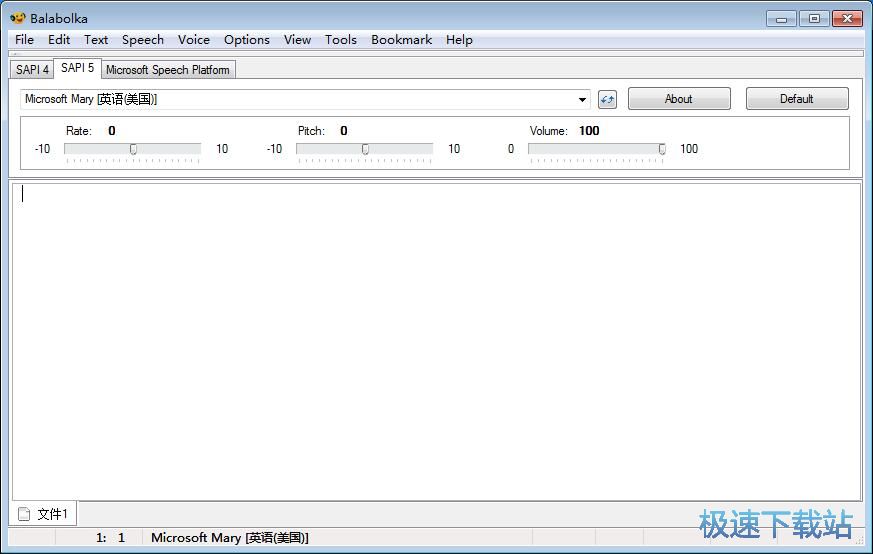The width and height of the screenshot is (873, 554).
Task: Click the About button
Action: click(x=679, y=99)
